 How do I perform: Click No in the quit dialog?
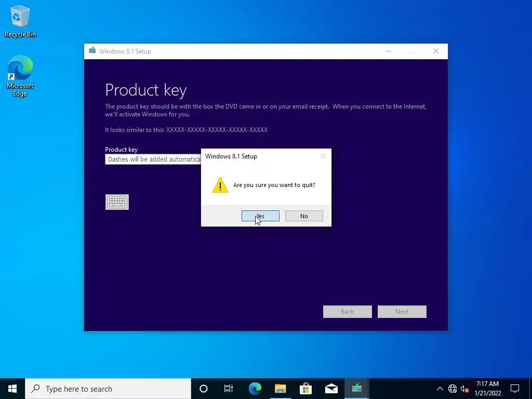(x=304, y=216)
